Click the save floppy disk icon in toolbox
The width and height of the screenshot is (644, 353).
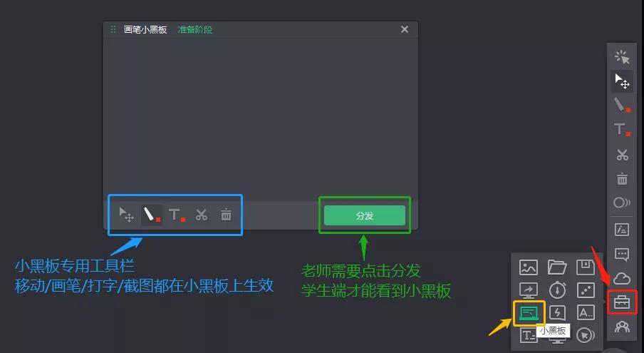click(x=586, y=267)
